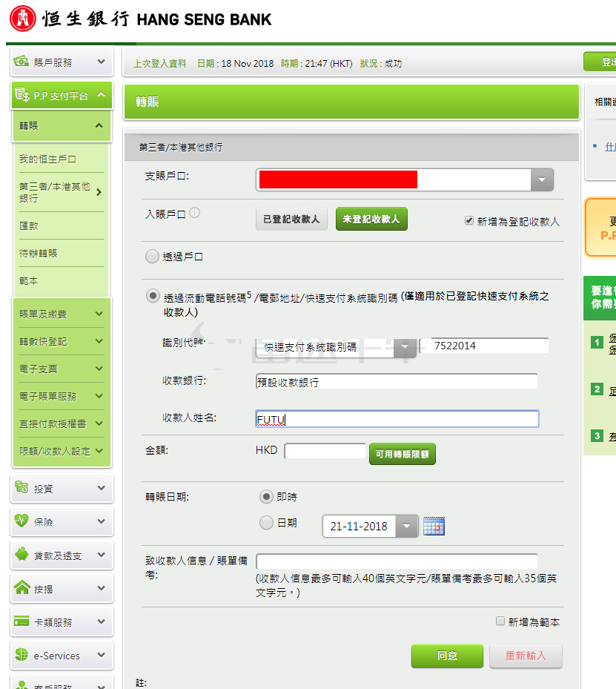Screen dimensions: 616x689
Task: Expand the 賬戶服務 menu
Action: click(62, 62)
